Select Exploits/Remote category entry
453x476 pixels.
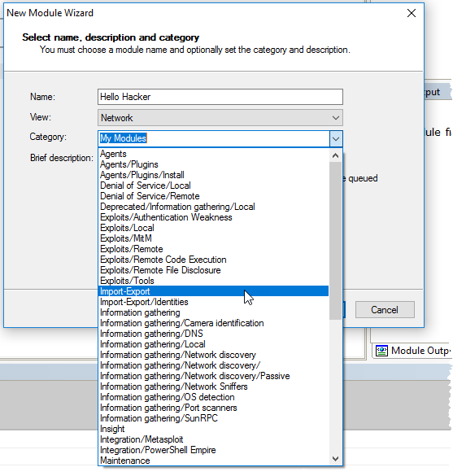tap(214, 249)
